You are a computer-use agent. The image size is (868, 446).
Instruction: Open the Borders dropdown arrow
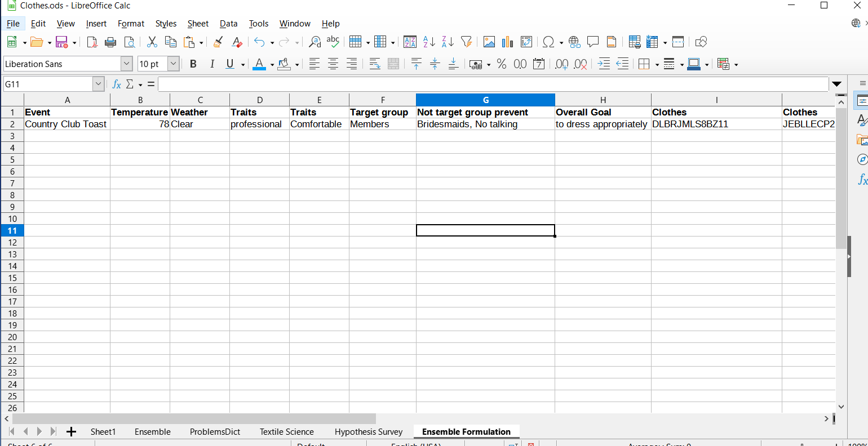coord(657,64)
